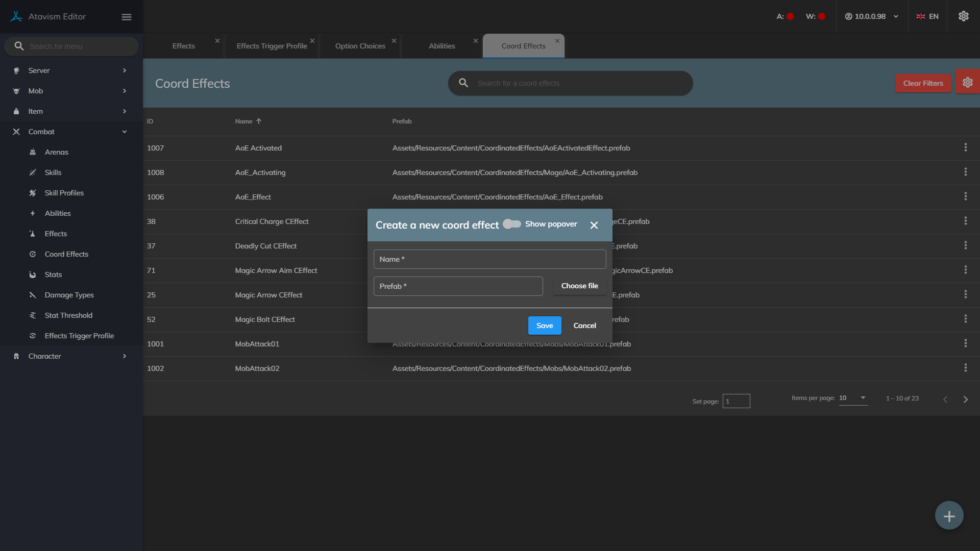
Task: Open row options for MobAttack02
Action: pos(965,368)
